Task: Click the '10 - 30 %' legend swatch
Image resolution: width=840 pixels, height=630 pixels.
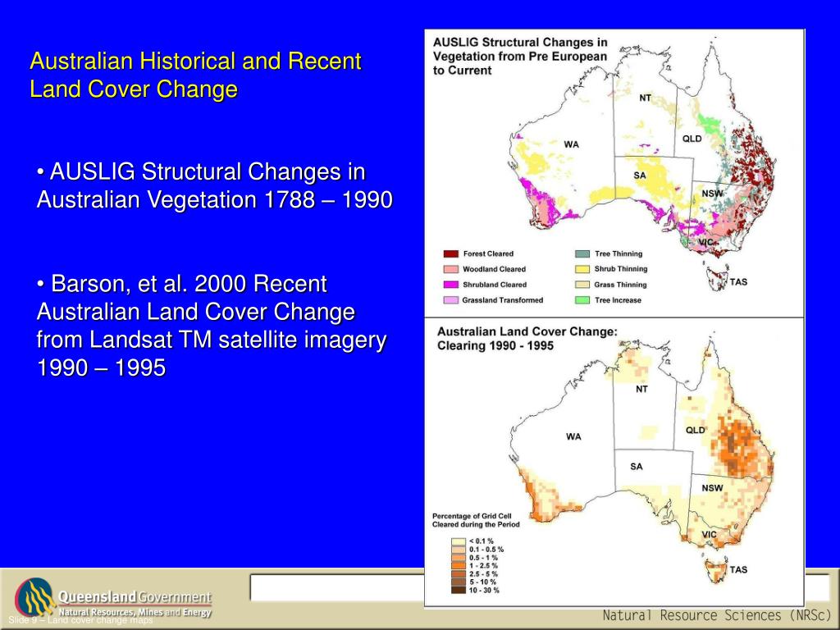Action: click(x=459, y=591)
